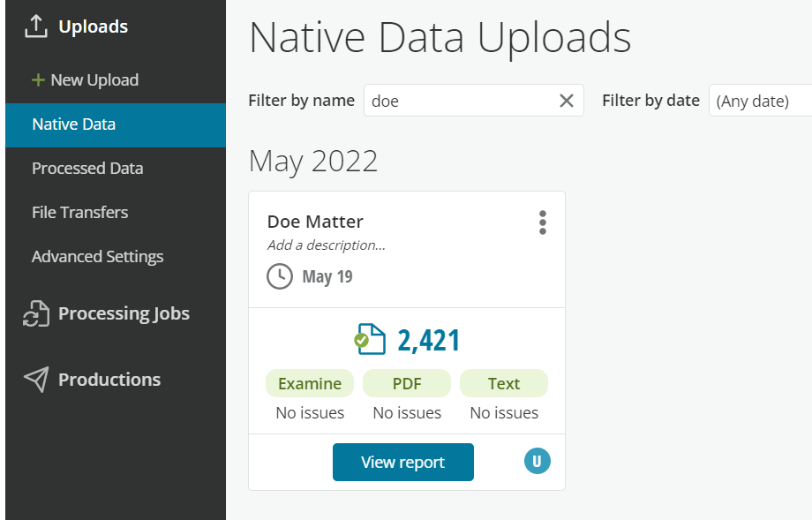Click the document icon with green checkmark
812x520 pixels.
370,339
